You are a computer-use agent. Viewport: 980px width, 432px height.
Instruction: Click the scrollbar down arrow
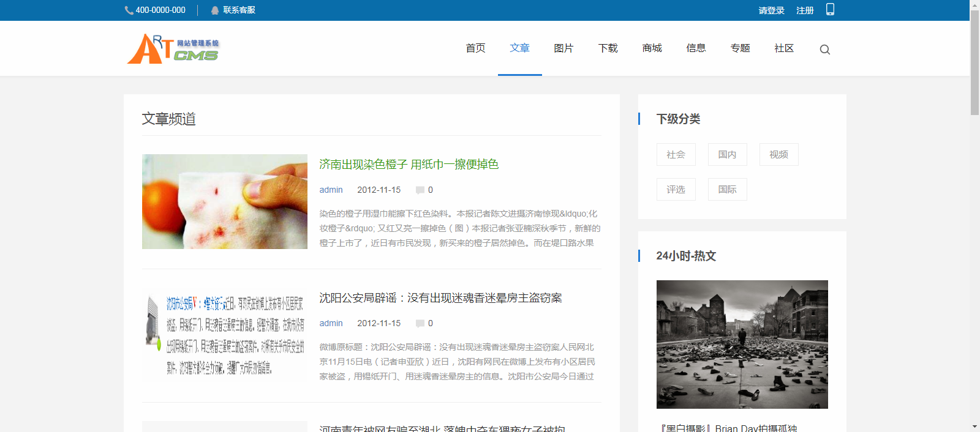pyautogui.click(x=974, y=426)
